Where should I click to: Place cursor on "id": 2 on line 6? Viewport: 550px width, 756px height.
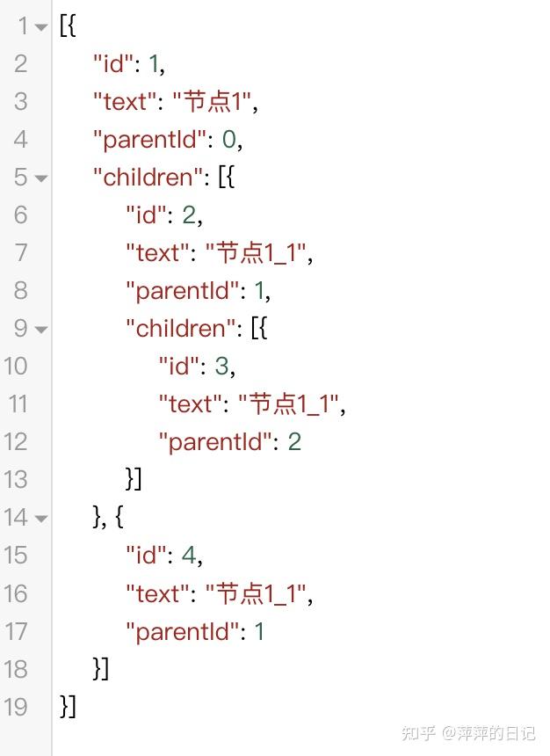[x=189, y=215]
